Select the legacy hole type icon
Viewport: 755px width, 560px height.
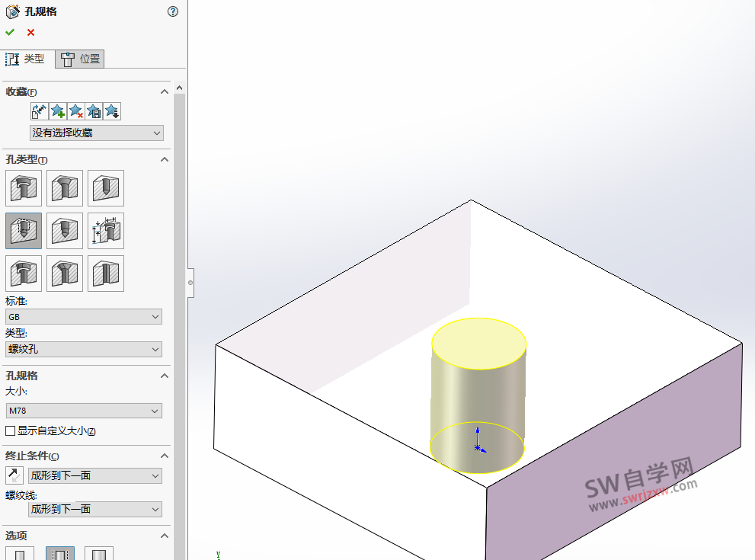[x=106, y=230]
